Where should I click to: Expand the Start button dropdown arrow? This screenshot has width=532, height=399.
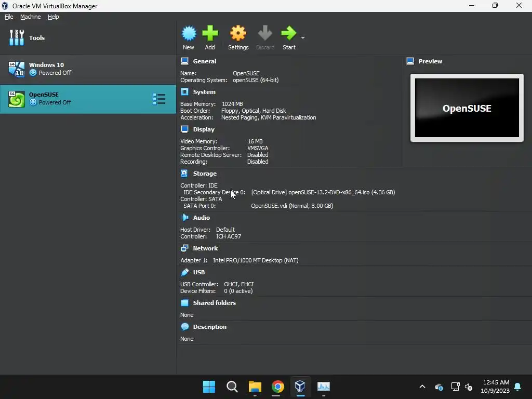303,37
